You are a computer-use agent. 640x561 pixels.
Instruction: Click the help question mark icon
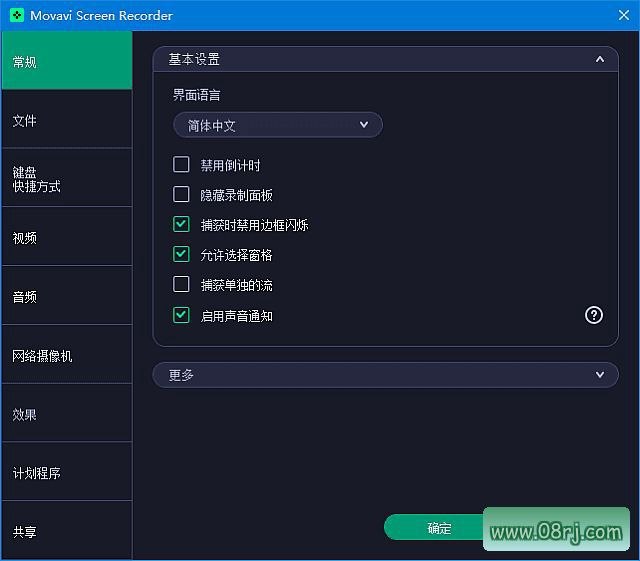(x=593, y=315)
